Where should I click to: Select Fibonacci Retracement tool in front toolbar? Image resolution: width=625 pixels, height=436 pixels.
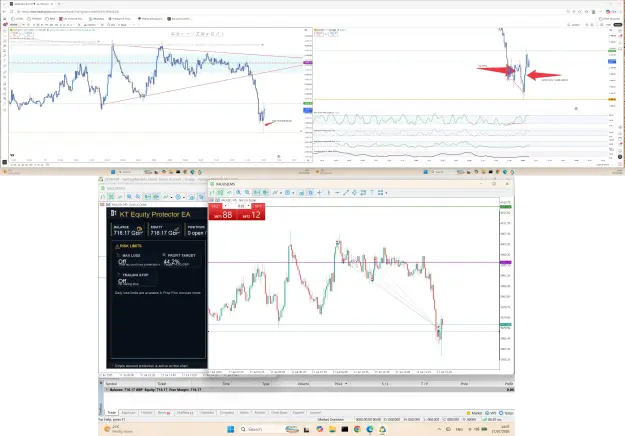(363, 192)
